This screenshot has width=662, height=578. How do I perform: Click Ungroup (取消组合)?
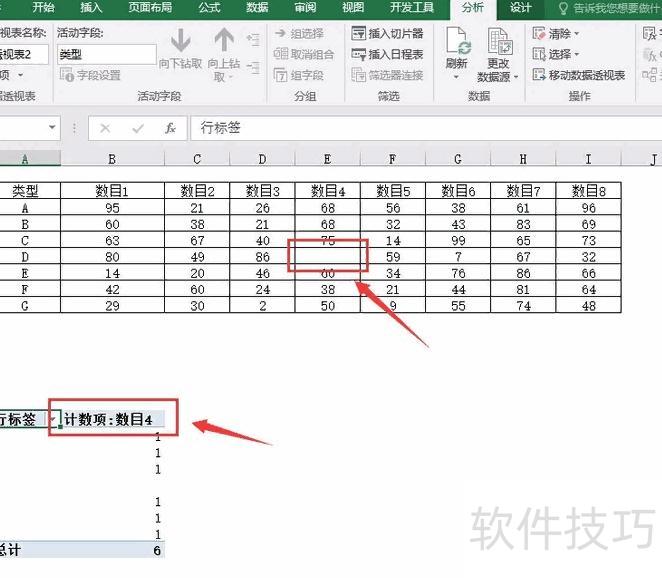click(x=304, y=54)
